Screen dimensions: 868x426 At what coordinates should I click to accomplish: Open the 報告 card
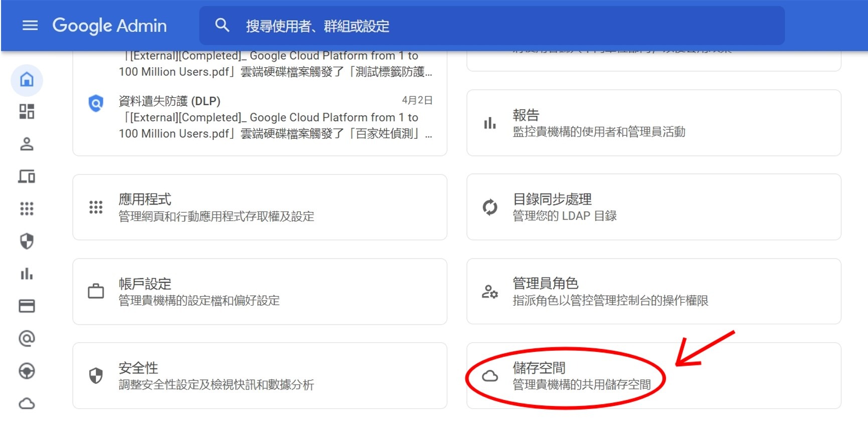[653, 123]
